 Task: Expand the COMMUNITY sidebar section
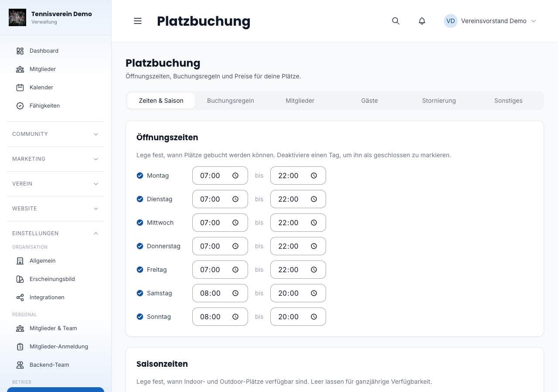pyautogui.click(x=56, y=134)
